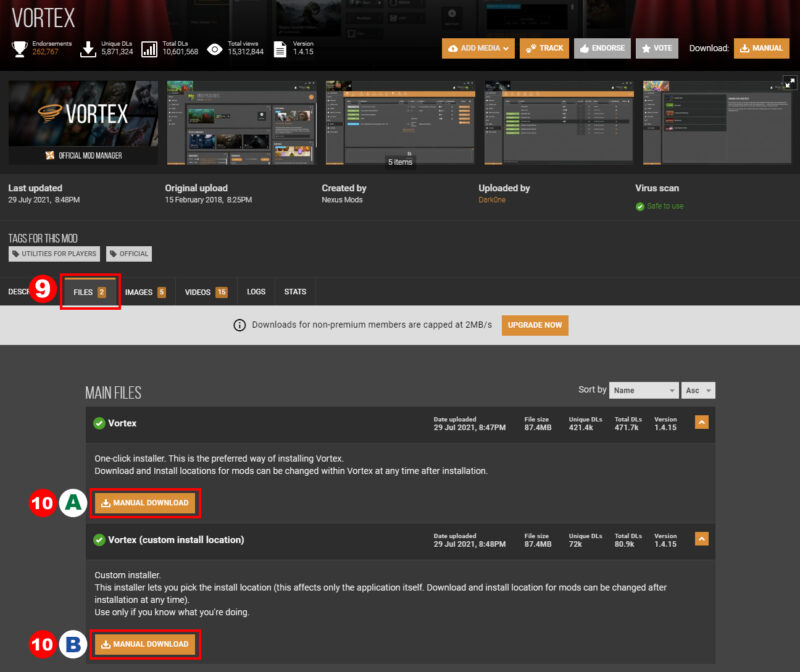The image size is (800, 672).
Task: Open the Vortex Official Mod Manager thumbnail
Action: pyautogui.click(x=83, y=122)
